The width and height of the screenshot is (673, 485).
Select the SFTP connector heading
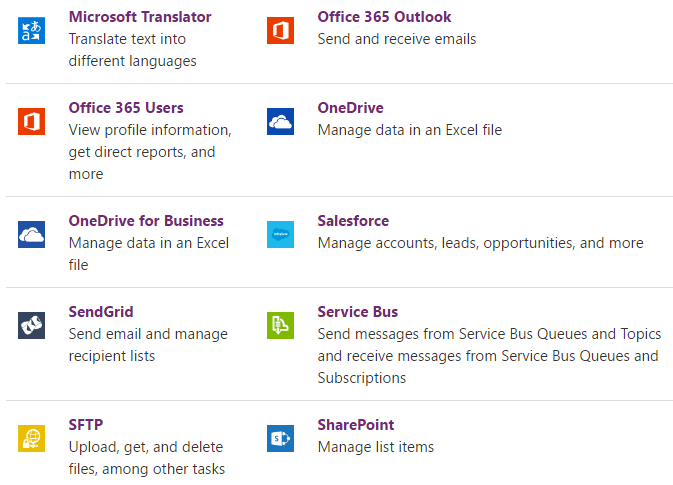tap(86, 425)
